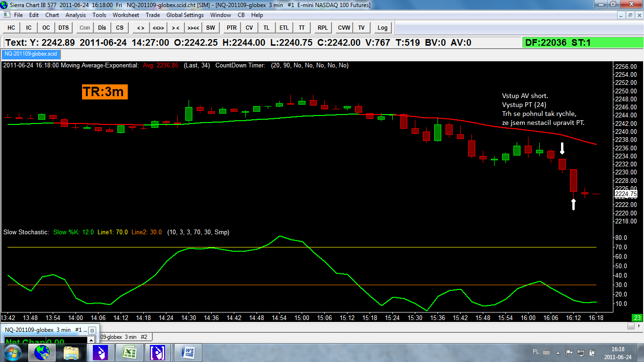This screenshot has width=644, height=362.
Task: Click the green countdown box showing 23
Action: pos(637,317)
